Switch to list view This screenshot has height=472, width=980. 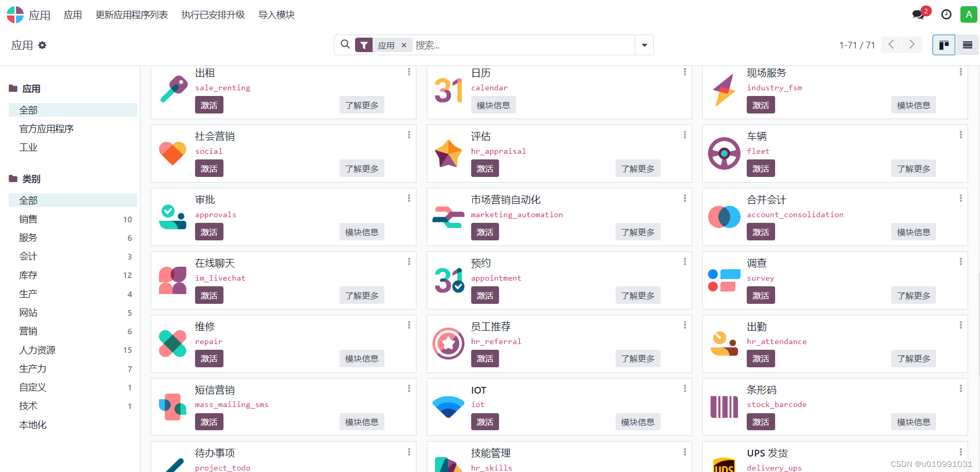point(968,45)
